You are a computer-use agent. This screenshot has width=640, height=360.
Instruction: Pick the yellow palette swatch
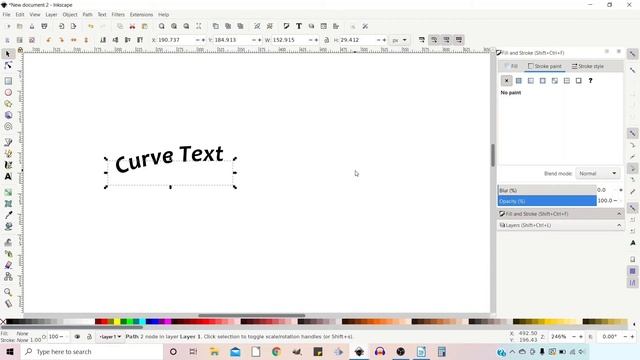point(117,322)
